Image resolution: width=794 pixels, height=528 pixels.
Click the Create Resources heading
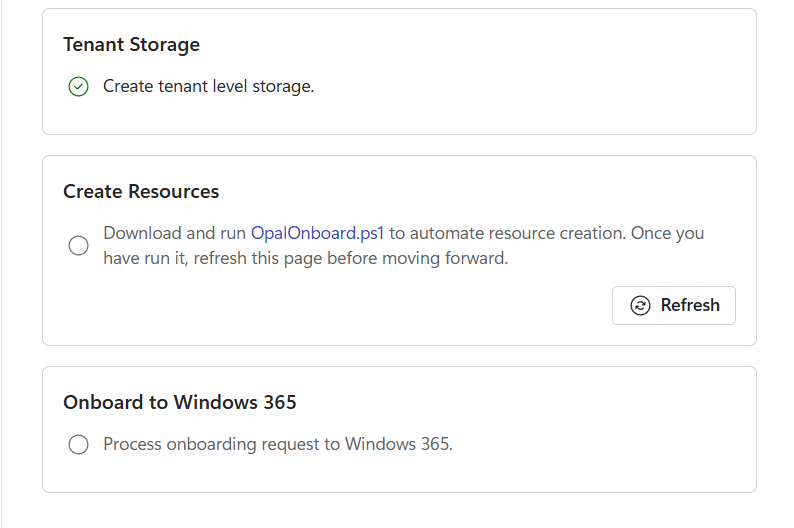[141, 191]
